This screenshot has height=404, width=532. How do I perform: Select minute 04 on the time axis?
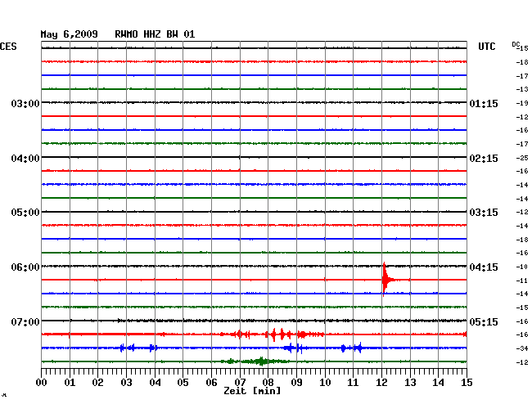click(x=155, y=382)
